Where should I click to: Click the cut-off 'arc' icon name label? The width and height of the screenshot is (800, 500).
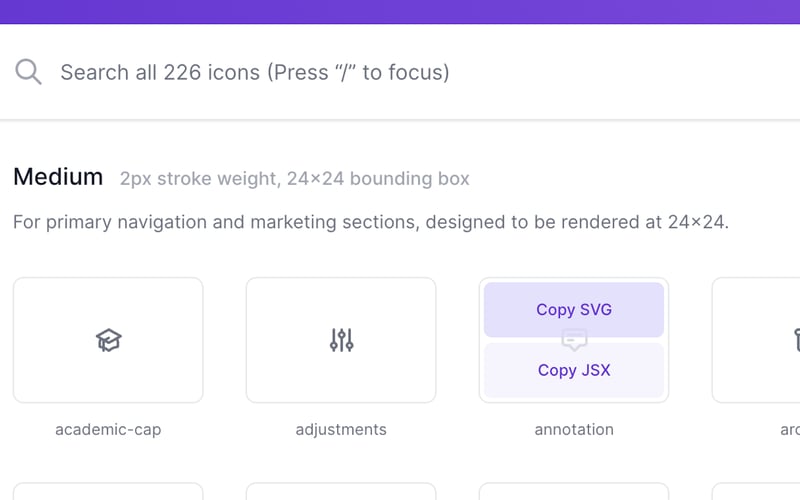pyautogui.click(x=789, y=430)
